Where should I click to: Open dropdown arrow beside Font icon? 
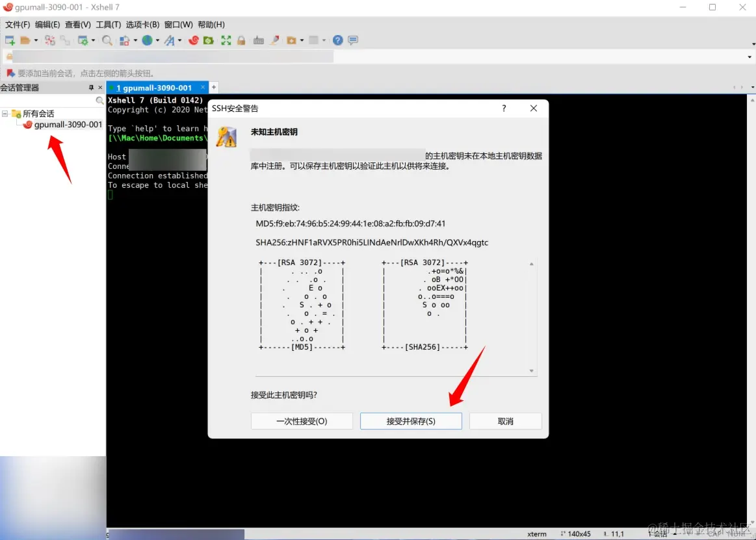pos(180,40)
